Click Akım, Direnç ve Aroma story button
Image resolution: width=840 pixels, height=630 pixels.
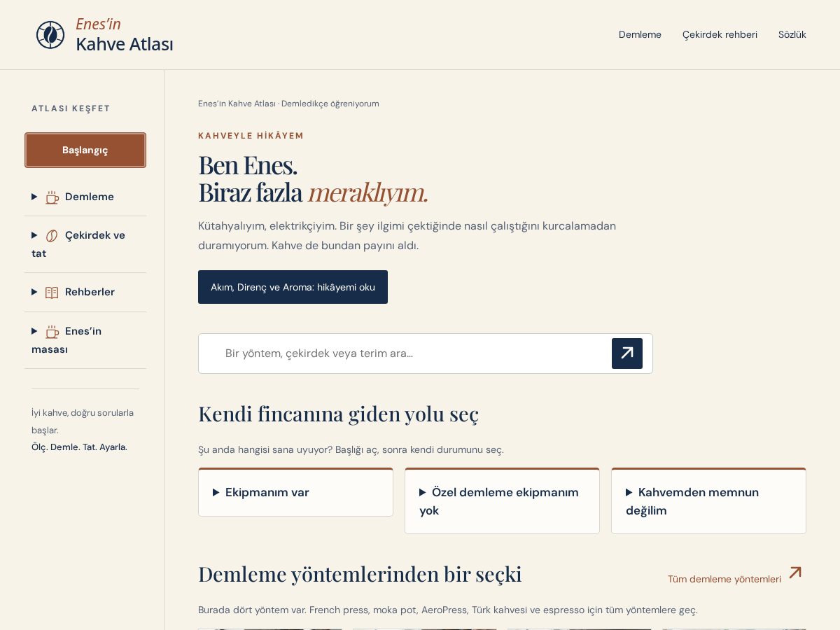(x=293, y=287)
